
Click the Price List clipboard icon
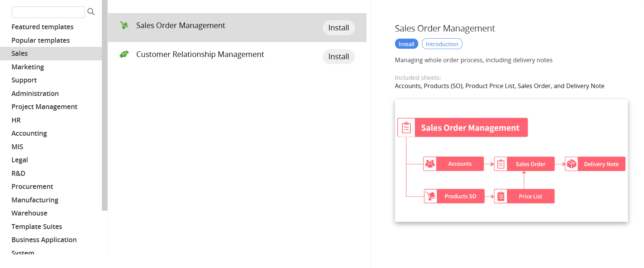tap(501, 196)
